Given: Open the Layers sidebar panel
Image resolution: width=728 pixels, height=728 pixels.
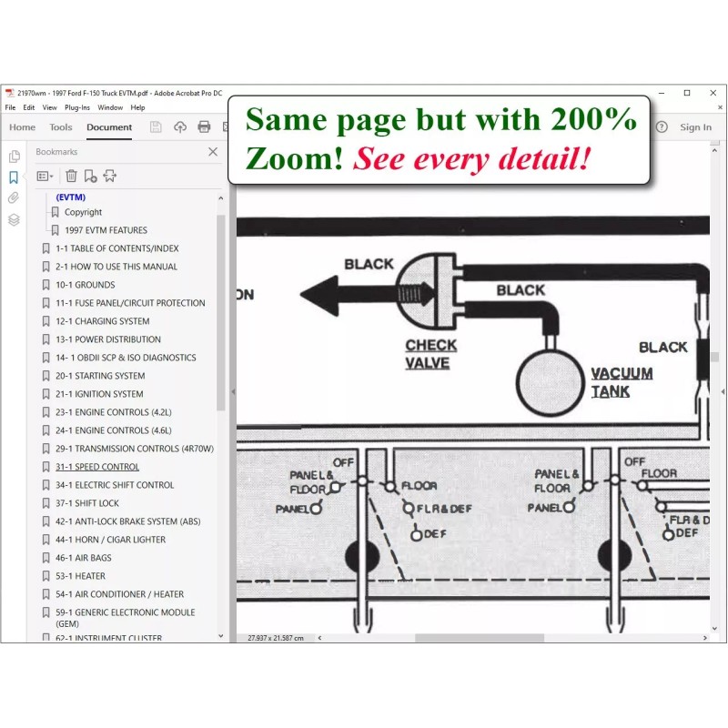Looking at the screenshot, I should pyautogui.click(x=14, y=220).
